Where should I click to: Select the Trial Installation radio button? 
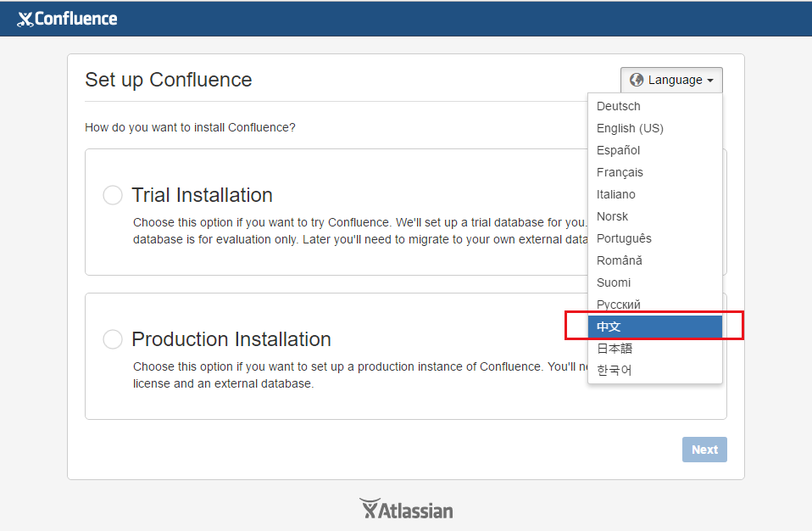click(113, 195)
